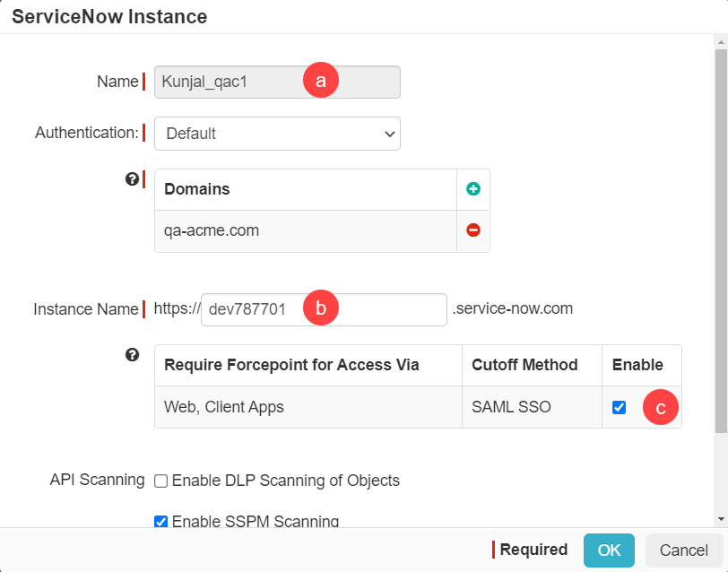Click the red 'b' annotation badge
Screen dimensions: 728x572
(321, 308)
